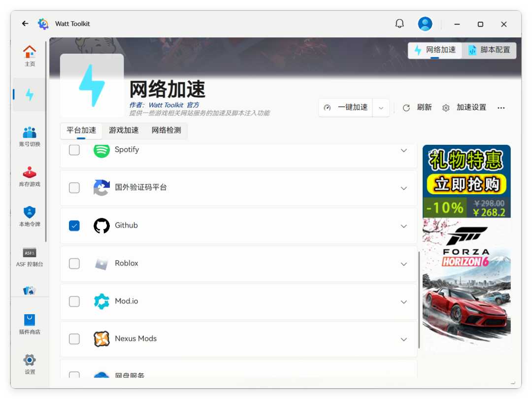Click the Github octocat icon
532x399 pixels.
point(101,226)
